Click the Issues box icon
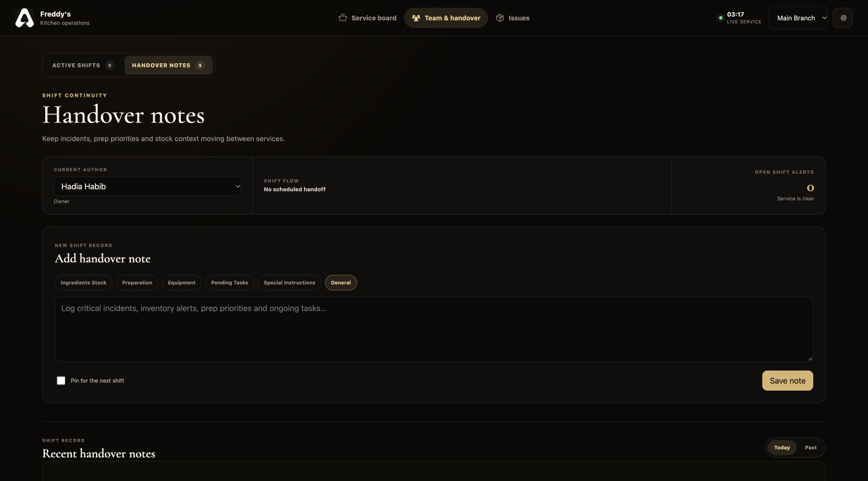The height and width of the screenshot is (481, 868). coord(500,18)
